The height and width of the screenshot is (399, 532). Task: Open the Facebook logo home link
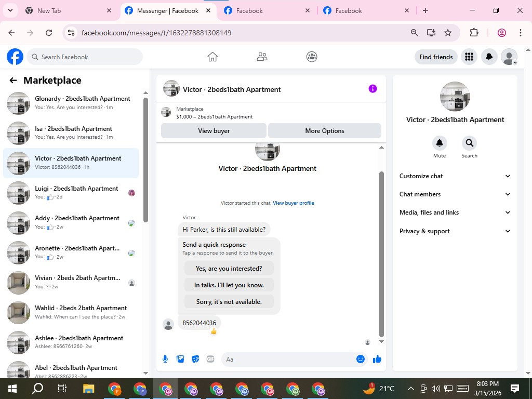tap(15, 57)
